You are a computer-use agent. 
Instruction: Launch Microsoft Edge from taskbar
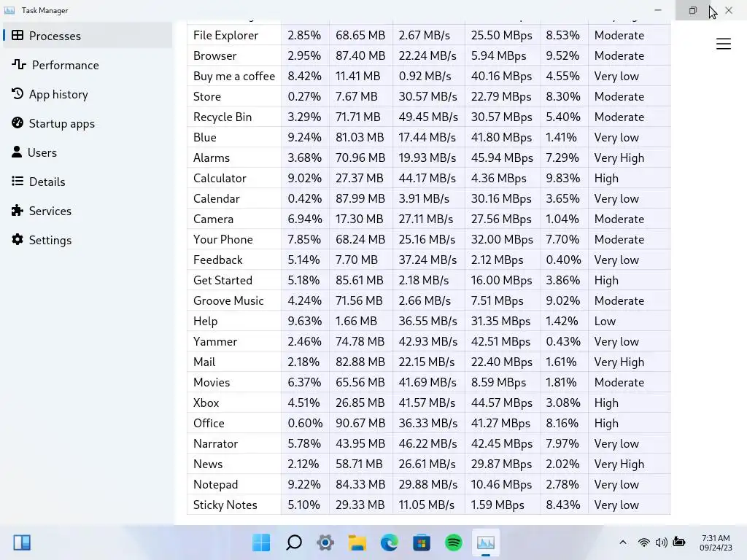point(390,542)
